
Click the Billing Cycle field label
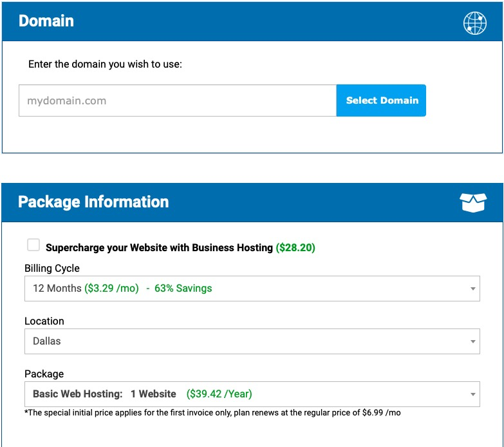pos(52,268)
